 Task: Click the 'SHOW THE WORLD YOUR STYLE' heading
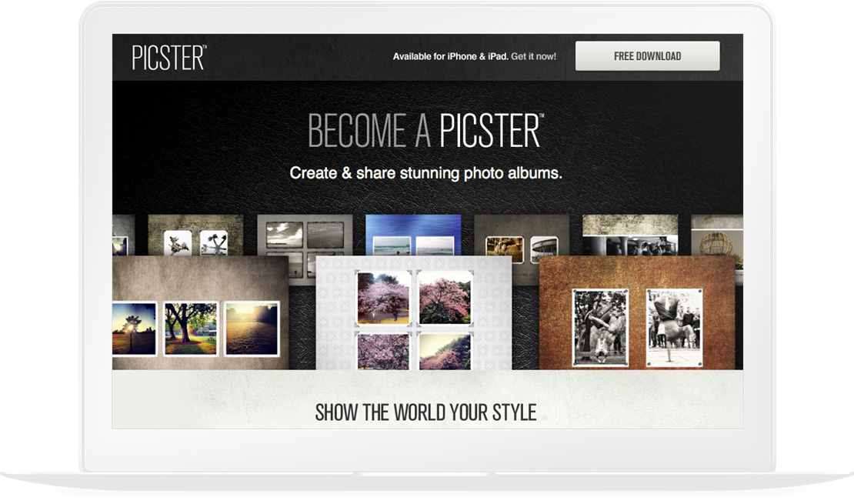[426, 412]
